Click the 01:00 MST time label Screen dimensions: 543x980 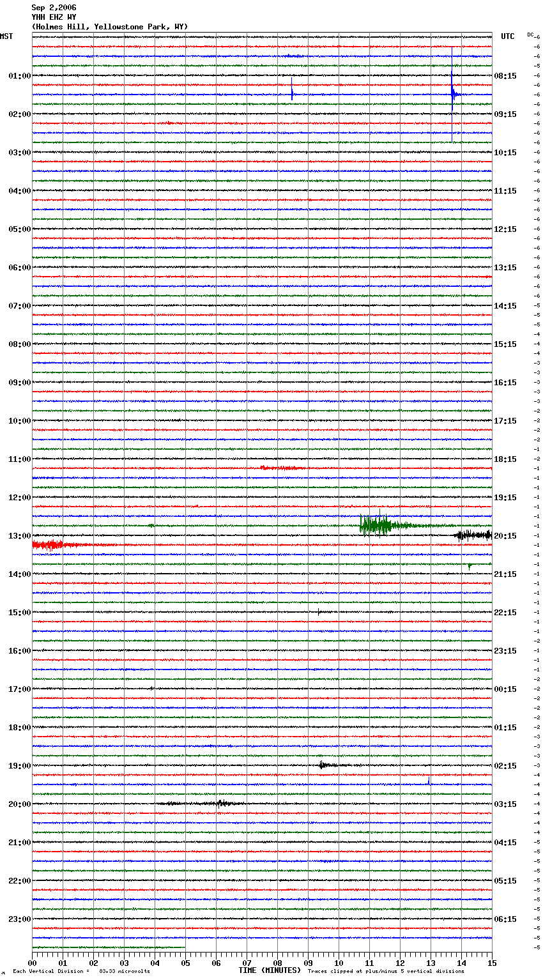[x=20, y=76]
